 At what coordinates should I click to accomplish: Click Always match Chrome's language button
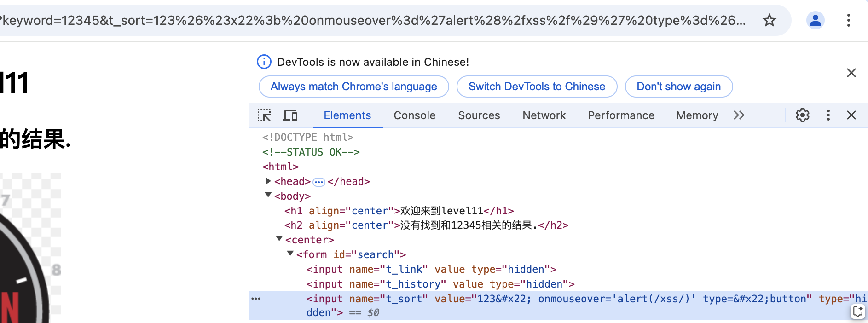pos(353,87)
